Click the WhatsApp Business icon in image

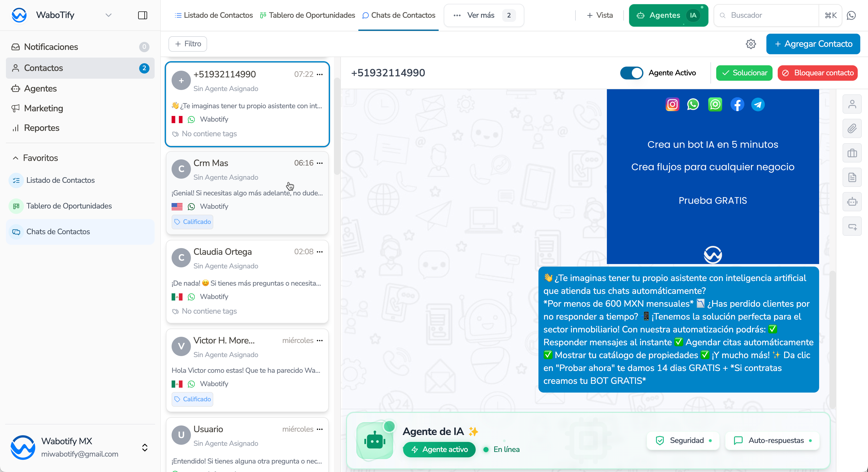(x=715, y=104)
